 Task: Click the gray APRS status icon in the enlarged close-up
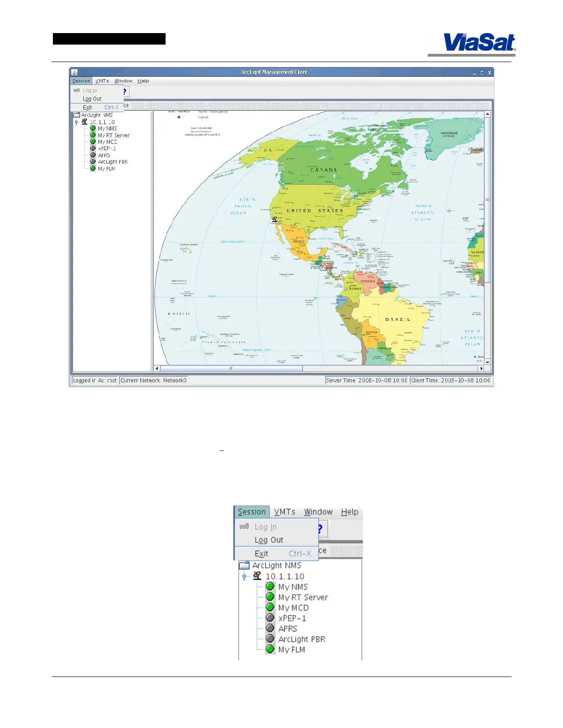pos(270,628)
